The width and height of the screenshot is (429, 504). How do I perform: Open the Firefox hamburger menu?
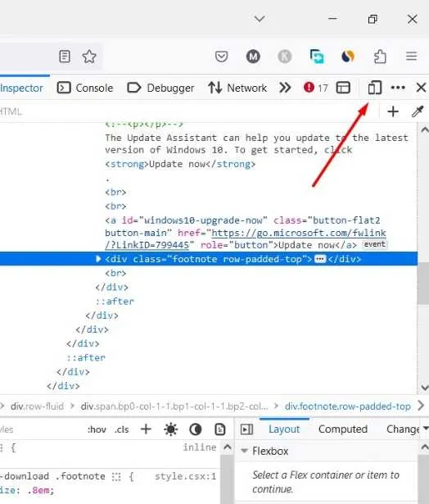tap(411, 57)
